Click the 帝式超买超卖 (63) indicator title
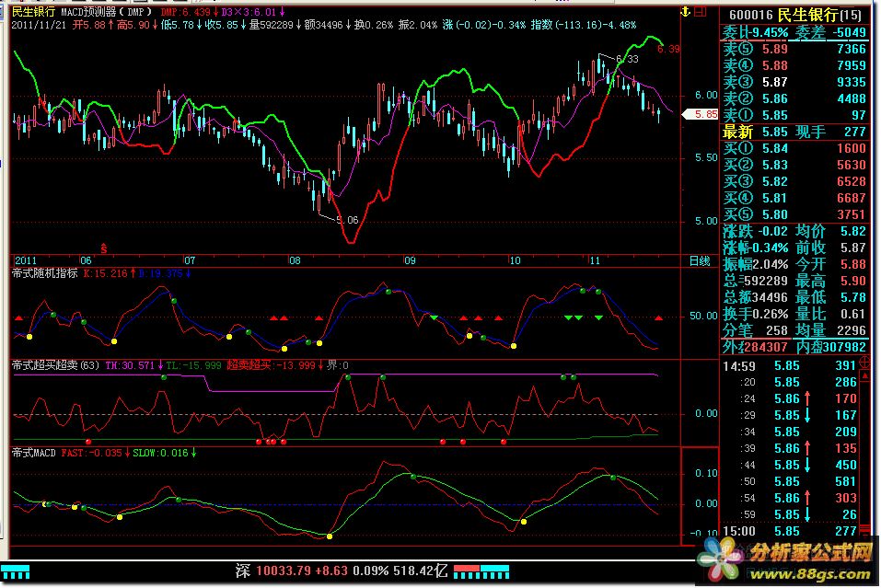The image size is (881, 588). pyautogui.click(x=55, y=365)
